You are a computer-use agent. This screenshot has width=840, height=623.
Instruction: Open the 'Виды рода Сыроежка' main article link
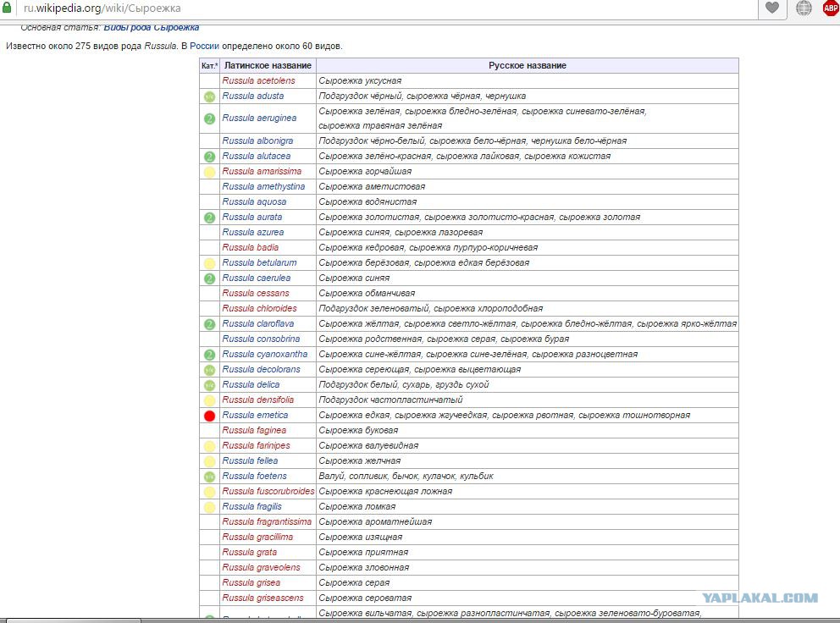[151, 27]
